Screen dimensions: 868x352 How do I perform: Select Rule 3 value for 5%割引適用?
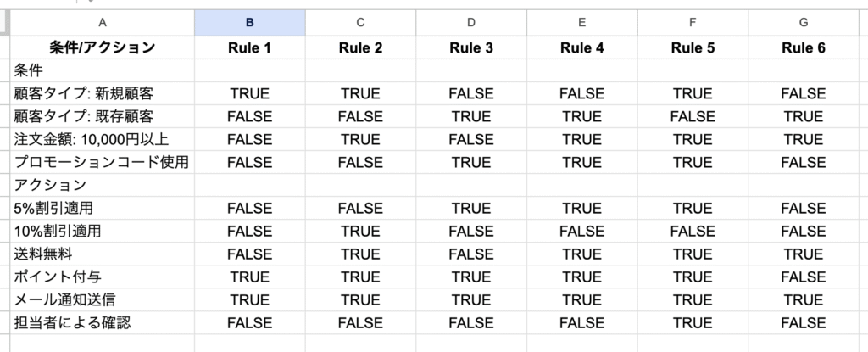click(x=470, y=208)
